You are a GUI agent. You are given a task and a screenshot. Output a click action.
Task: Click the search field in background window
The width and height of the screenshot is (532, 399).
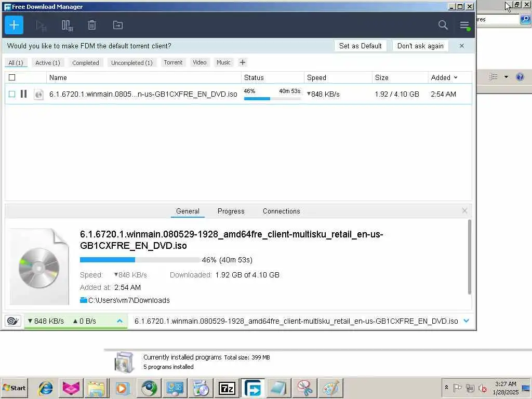tap(498, 19)
